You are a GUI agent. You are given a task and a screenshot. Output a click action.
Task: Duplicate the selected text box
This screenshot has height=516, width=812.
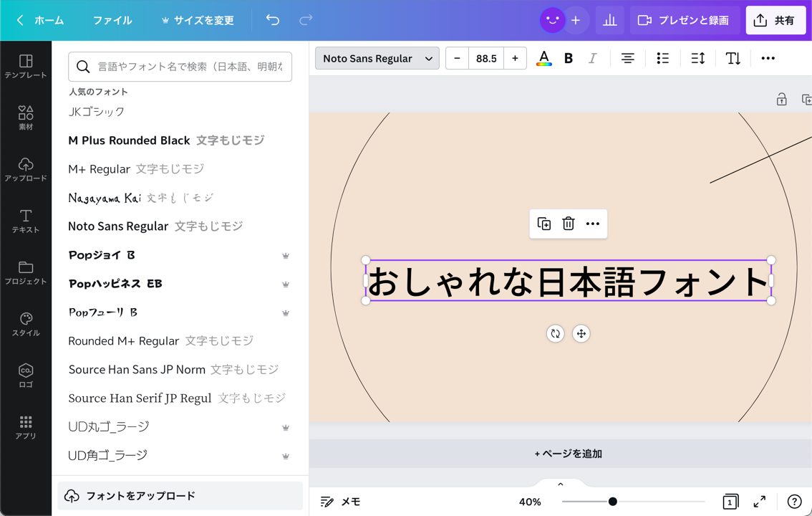[543, 224]
